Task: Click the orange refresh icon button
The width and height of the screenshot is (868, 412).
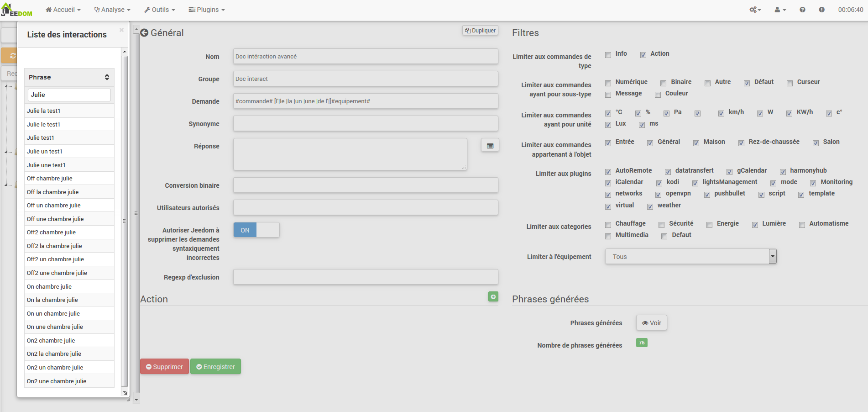Action: coord(11,56)
